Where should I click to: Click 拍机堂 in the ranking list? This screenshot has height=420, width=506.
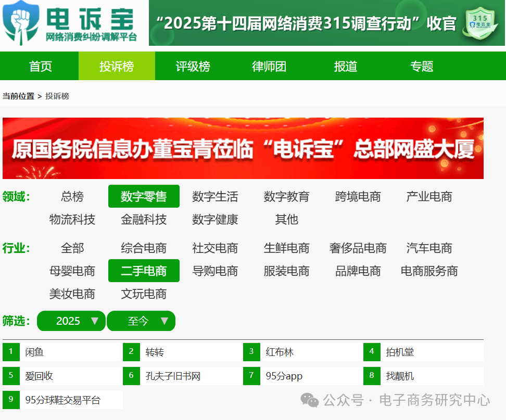point(398,352)
